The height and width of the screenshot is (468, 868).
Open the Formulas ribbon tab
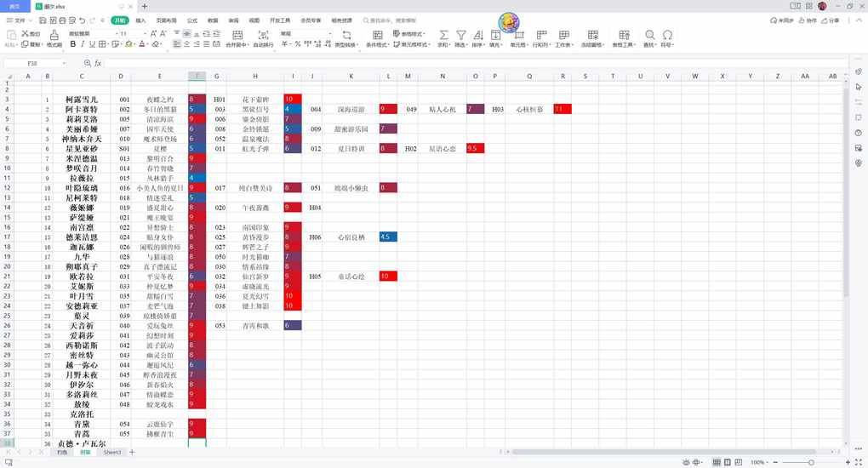pos(192,20)
